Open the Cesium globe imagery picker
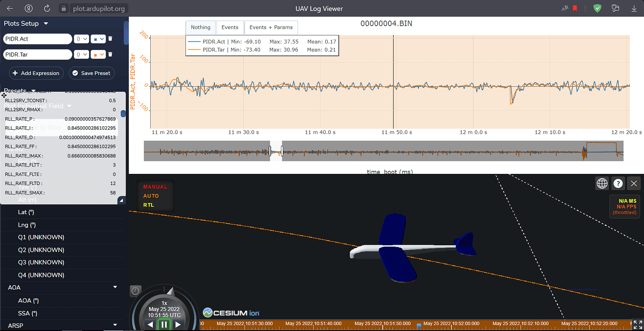Screen dimensions: 644x331 click(602, 183)
